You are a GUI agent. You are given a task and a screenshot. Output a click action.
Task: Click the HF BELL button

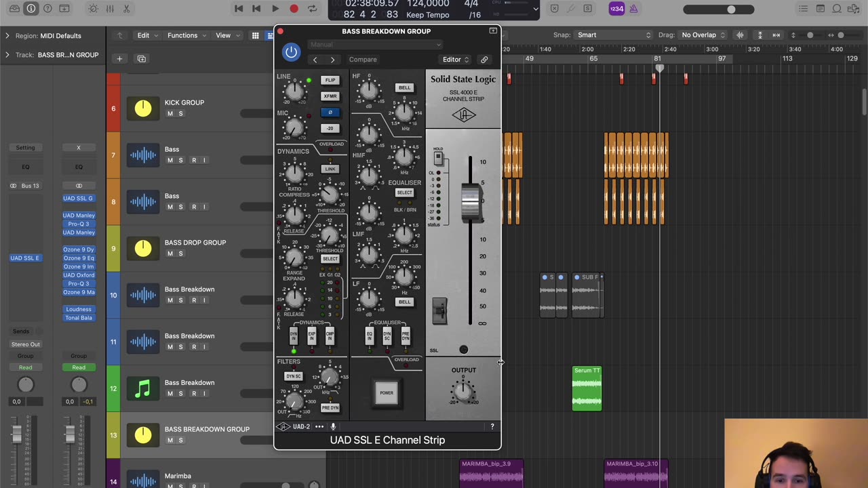click(404, 87)
